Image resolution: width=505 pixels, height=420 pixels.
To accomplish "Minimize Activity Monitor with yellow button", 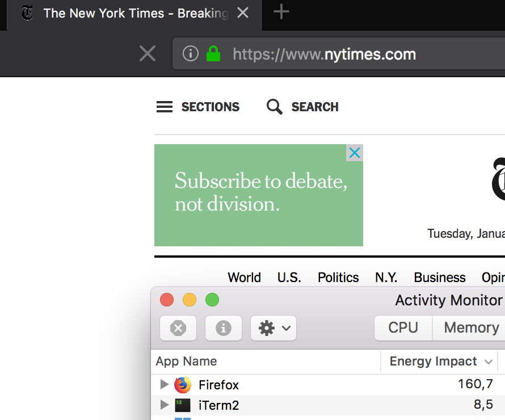I will 190,300.
